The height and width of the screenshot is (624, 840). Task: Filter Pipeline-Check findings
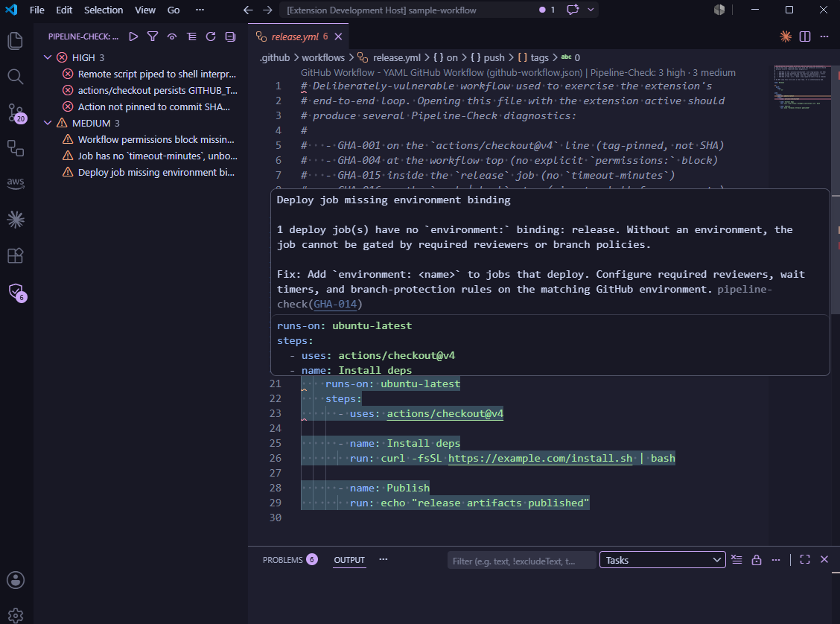(x=153, y=36)
